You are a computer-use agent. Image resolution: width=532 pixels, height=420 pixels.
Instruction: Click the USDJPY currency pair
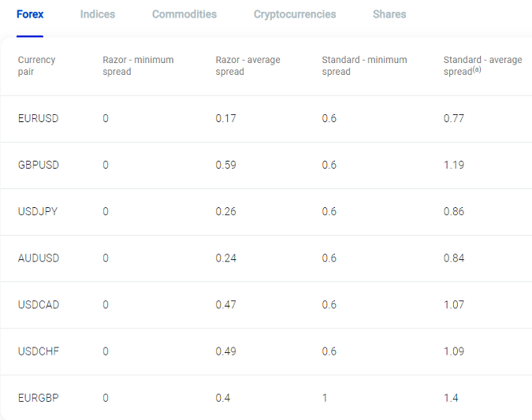(x=38, y=211)
